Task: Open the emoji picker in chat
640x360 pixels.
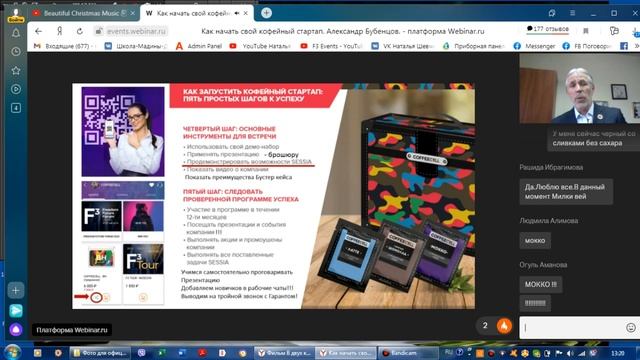Action: click(631, 327)
